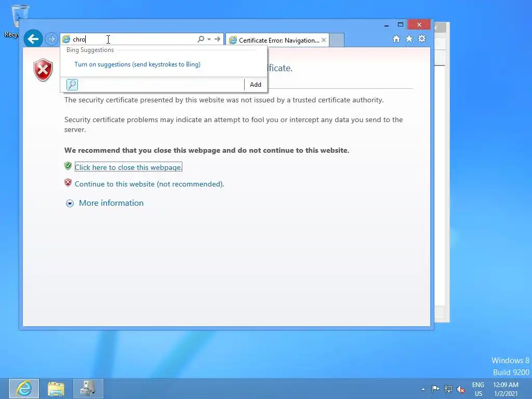Screen dimensions: 532x399
Task: Open Recycle Bin on the desktop
Action: click(x=14, y=21)
